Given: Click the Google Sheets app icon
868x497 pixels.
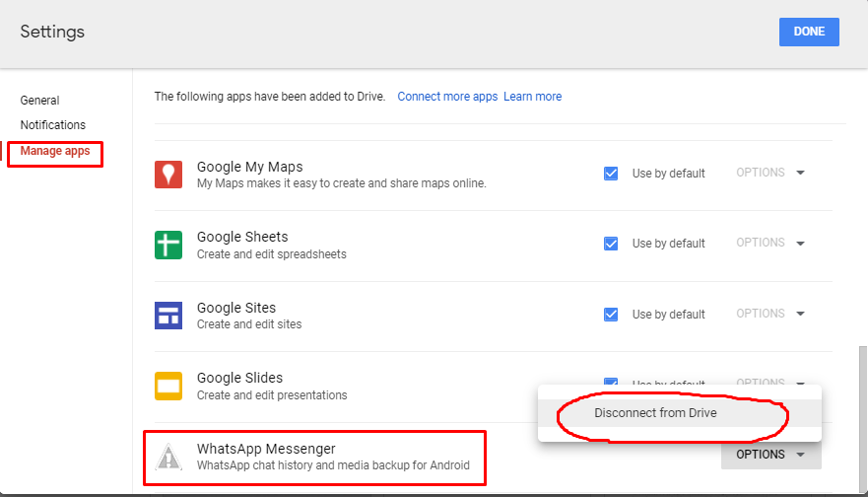Looking at the screenshot, I should coord(168,245).
